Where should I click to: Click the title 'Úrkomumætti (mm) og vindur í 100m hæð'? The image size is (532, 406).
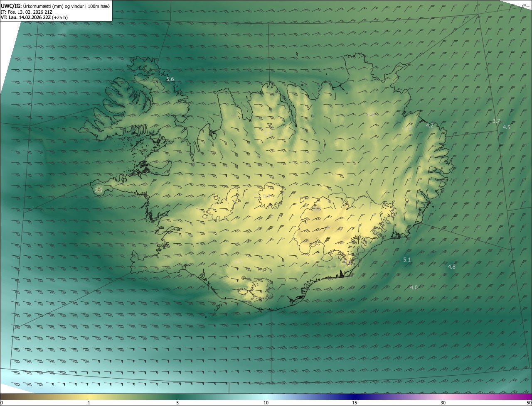(x=66, y=6)
